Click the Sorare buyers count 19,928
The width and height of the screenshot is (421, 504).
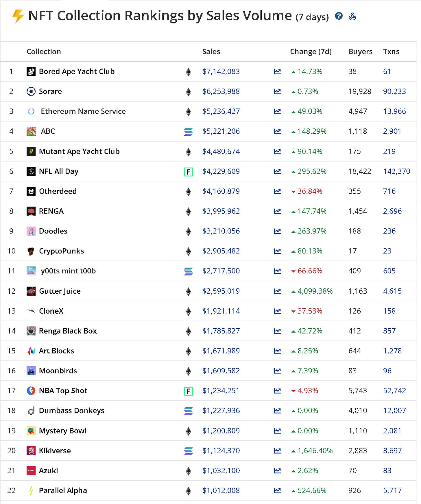tap(360, 91)
